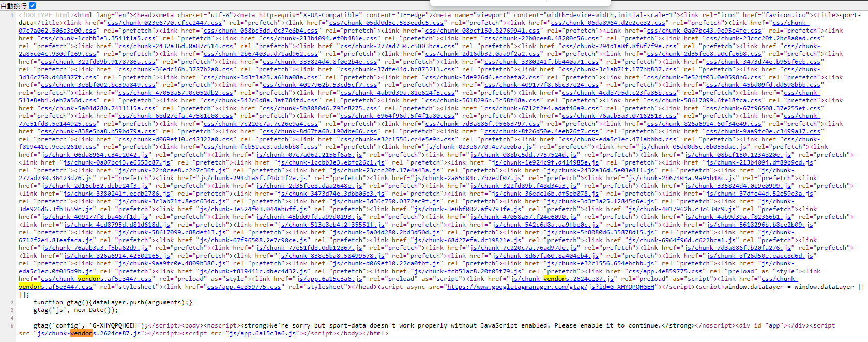The width and height of the screenshot is (868, 342).
Task: Open the googletagmanager.com gtag script URL
Action: tap(551, 287)
